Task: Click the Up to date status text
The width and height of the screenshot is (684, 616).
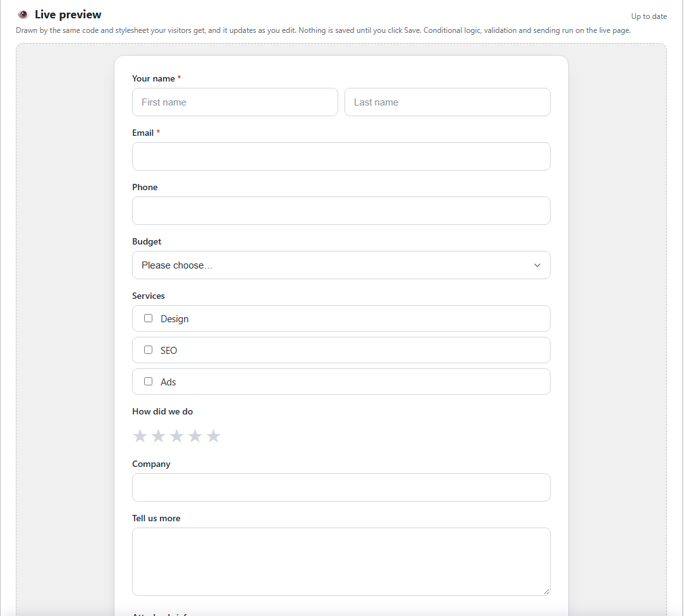Action: click(649, 16)
